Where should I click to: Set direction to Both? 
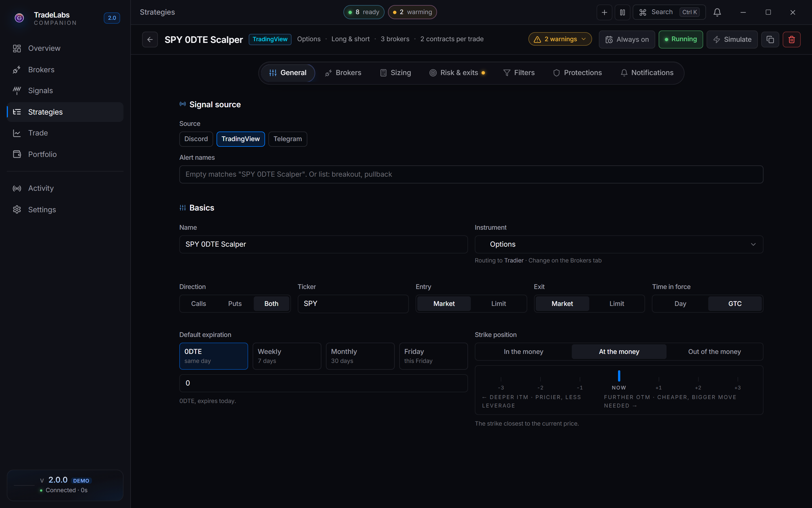click(x=271, y=304)
